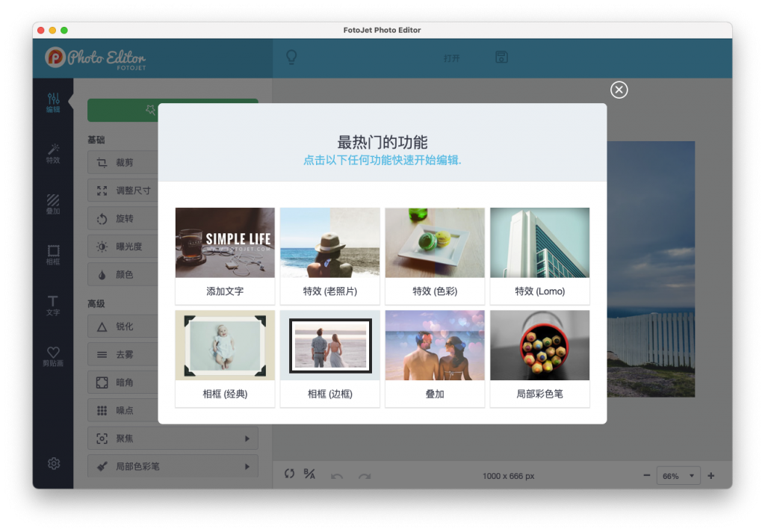Viewport: 765px width, 532px height.
Task: Click the lightbulb tips icon
Action: 291,57
